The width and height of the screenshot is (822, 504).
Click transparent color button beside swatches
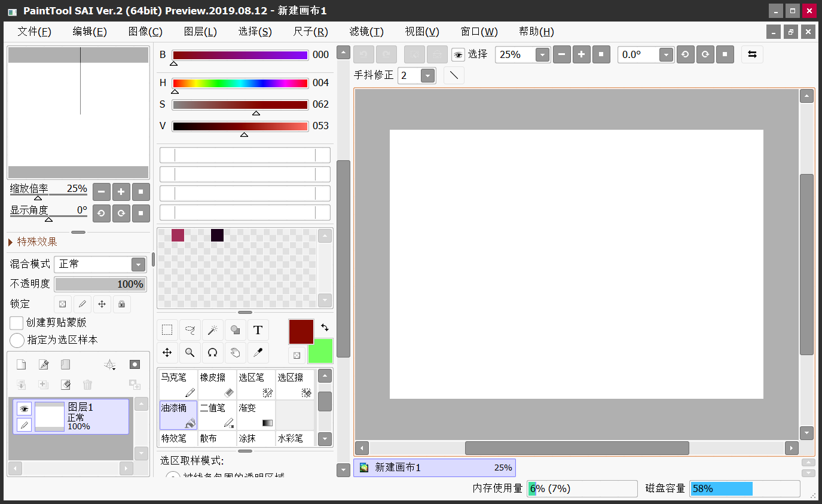(297, 355)
